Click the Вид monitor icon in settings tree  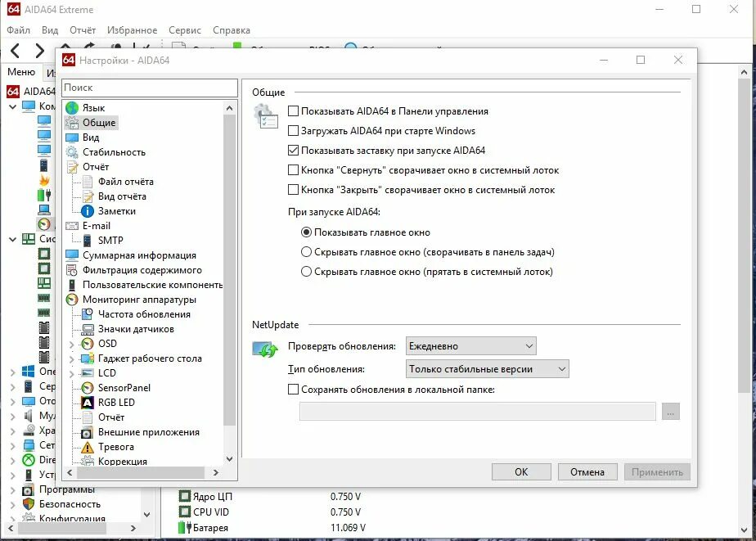(72, 138)
